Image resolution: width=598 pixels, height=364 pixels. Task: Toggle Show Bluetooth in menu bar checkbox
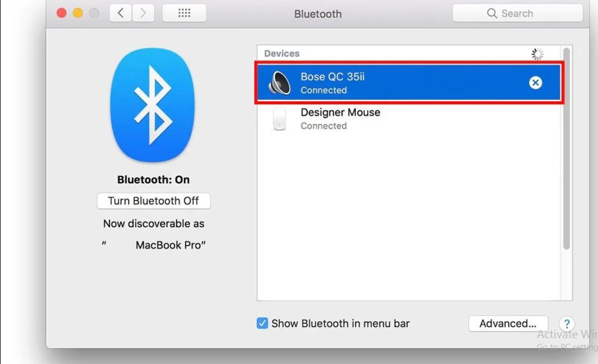262,323
